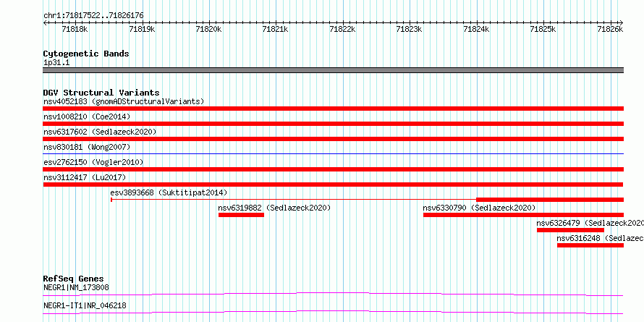Click the ruler's left end arrow
644x322 pixels.
45,22
